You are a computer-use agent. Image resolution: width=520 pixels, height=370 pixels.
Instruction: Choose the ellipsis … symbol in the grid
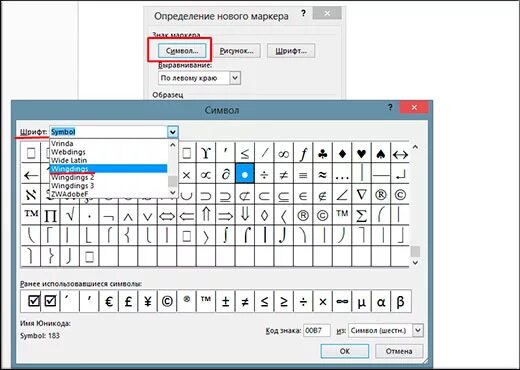pos(342,174)
